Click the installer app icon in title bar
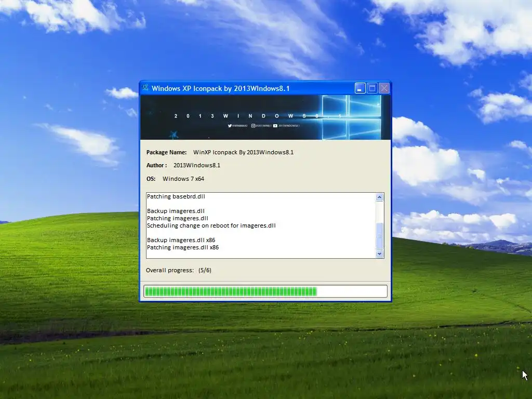Screen dimensions: 532x399 [x=145, y=88]
